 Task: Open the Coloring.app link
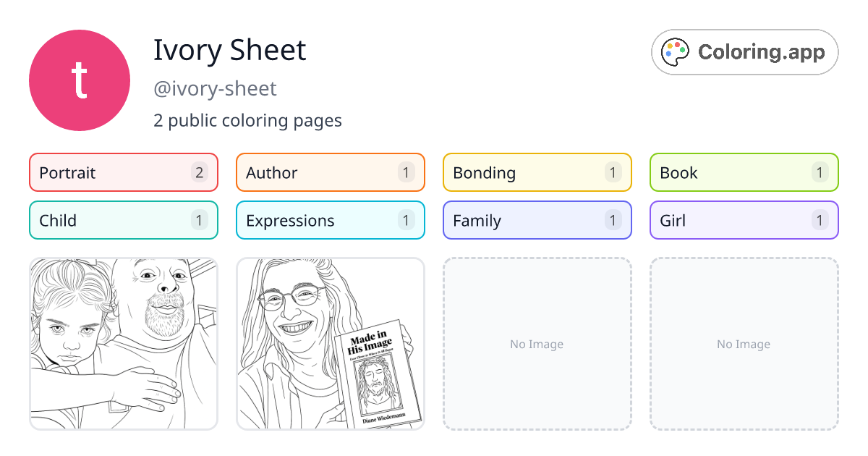(x=744, y=51)
